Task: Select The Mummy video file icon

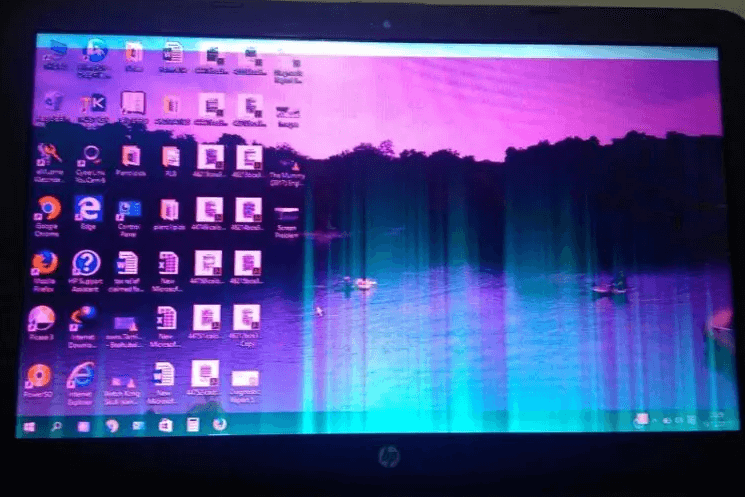Action: pyautogui.click(x=286, y=159)
